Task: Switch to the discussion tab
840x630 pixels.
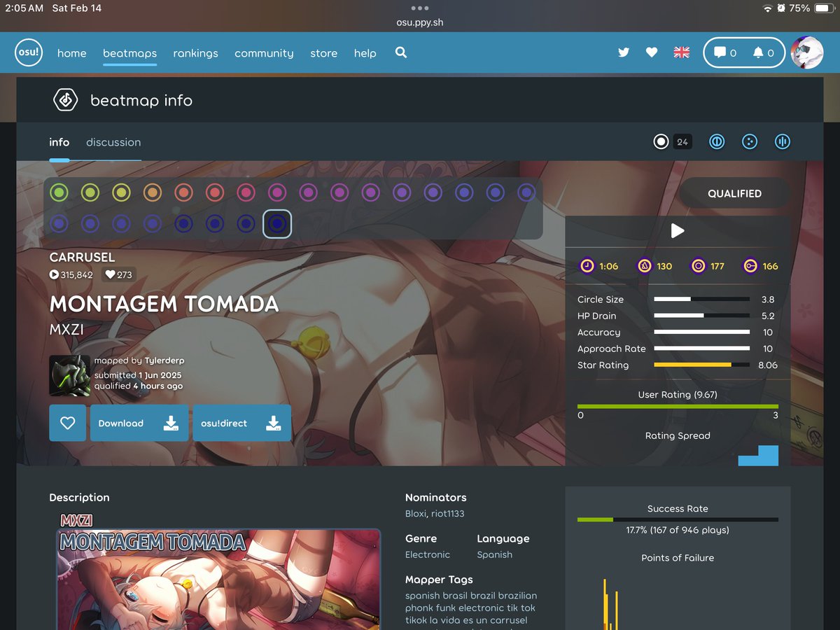Action: click(x=113, y=142)
